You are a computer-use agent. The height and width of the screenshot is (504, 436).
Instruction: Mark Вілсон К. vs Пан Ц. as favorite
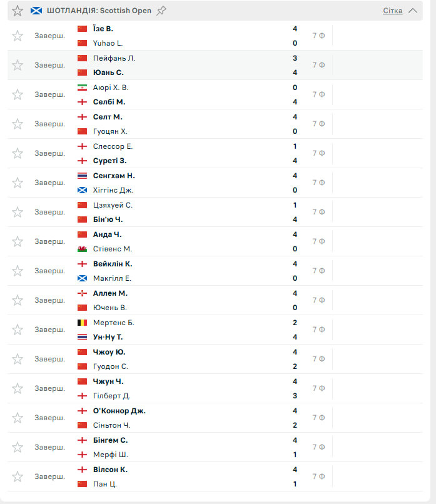click(x=18, y=476)
